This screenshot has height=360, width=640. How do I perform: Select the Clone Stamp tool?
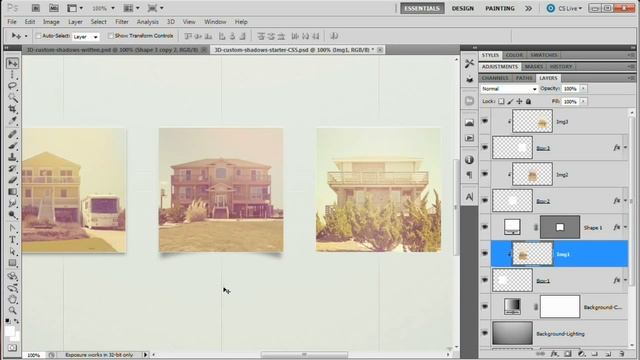[x=13, y=157]
